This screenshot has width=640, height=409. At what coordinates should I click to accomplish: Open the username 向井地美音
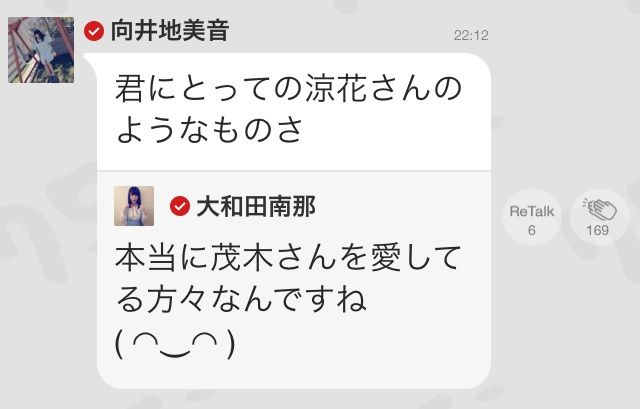point(169,31)
